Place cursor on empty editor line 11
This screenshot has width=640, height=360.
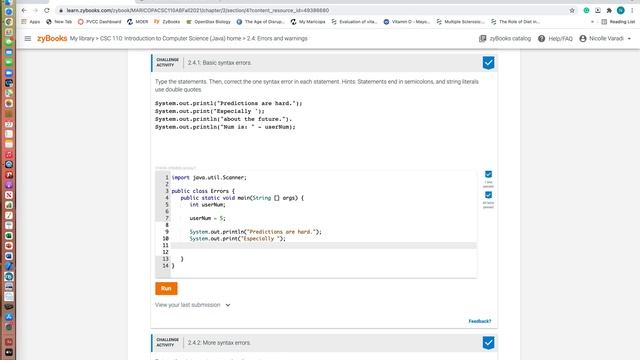pos(323,245)
